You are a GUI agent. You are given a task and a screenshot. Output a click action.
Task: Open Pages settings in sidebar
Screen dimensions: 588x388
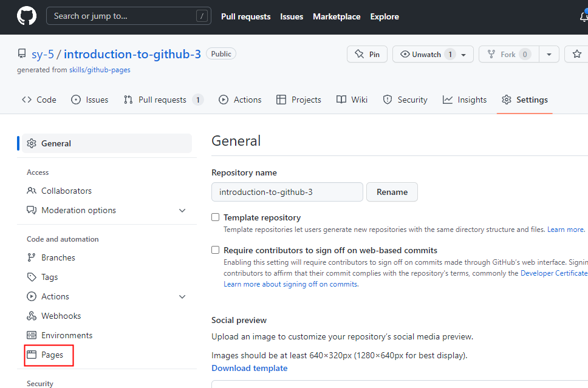tap(52, 355)
